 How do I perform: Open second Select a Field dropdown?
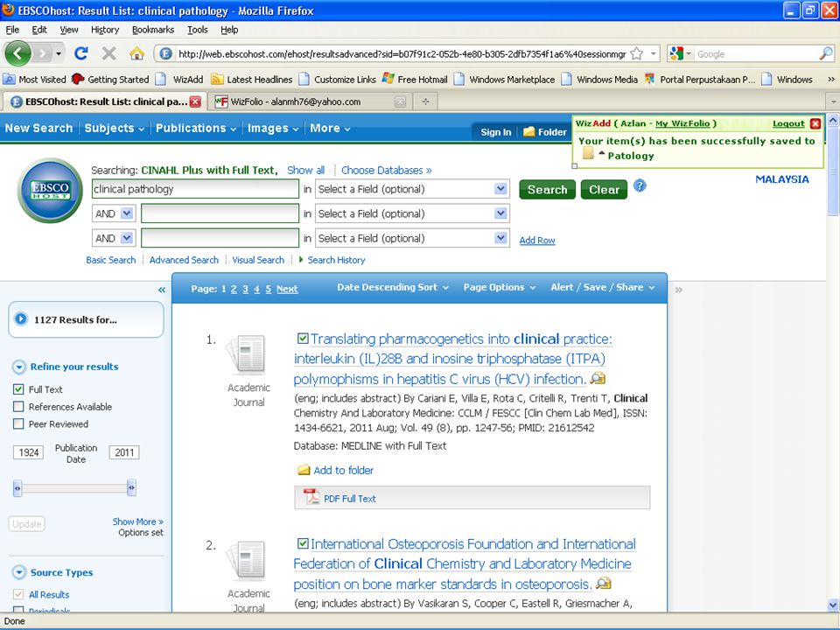coord(412,213)
